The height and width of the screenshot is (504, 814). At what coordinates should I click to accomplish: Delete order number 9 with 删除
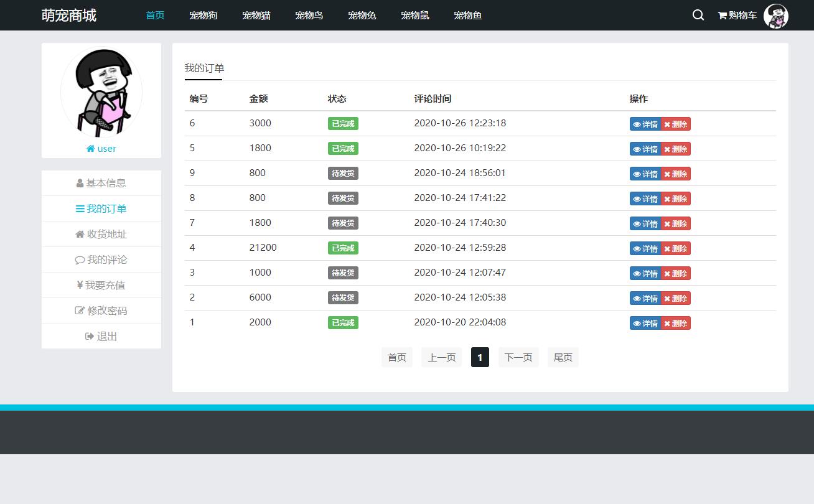pyautogui.click(x=676, y=174)
